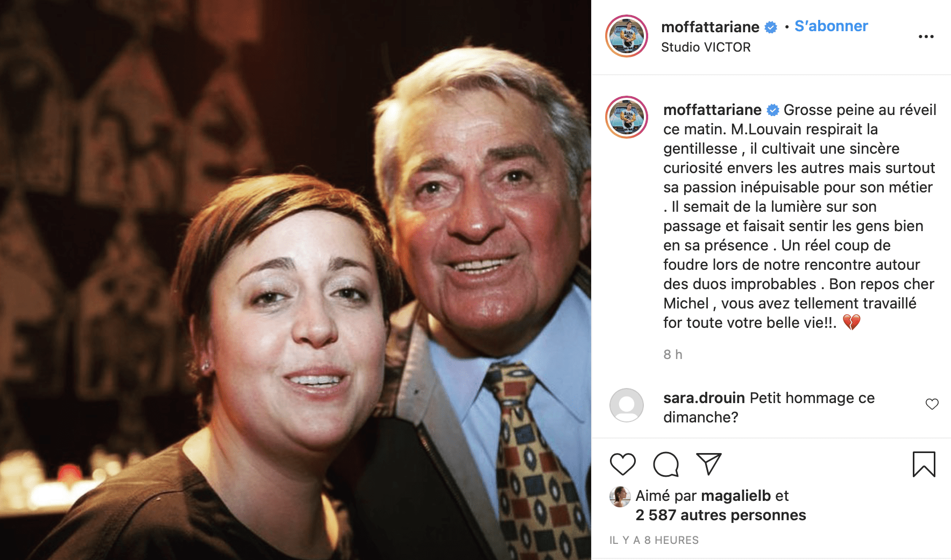Click the moffattariane avatar in the header
Screen dimensions: 951x560
pyautogui.click(x=627, y=36)
